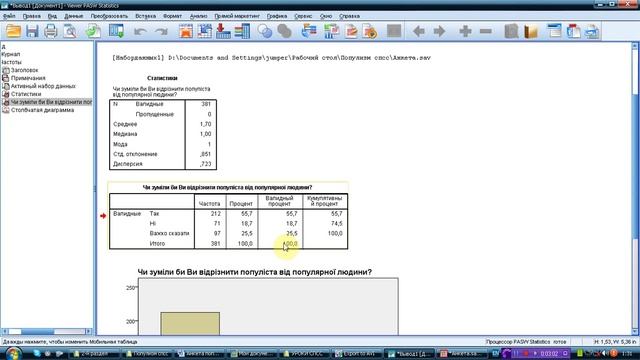Select Частоты node in outline tree
640x360 pixels.
coord(11,62)
